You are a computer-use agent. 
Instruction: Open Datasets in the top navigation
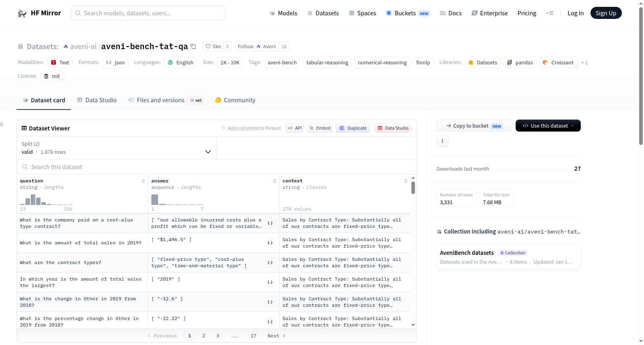(323, 13)
